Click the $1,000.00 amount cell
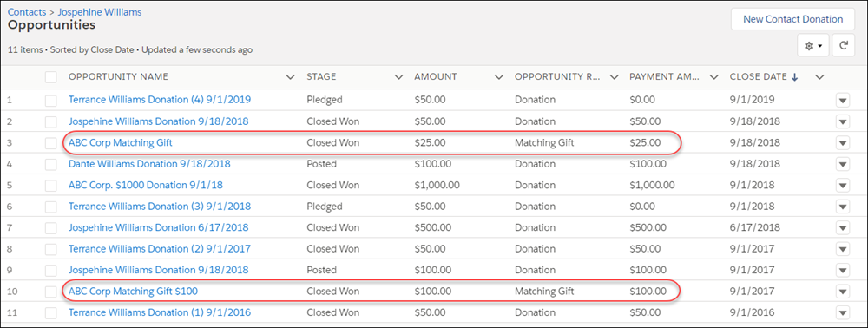868x328 pixels. [437, 186]
